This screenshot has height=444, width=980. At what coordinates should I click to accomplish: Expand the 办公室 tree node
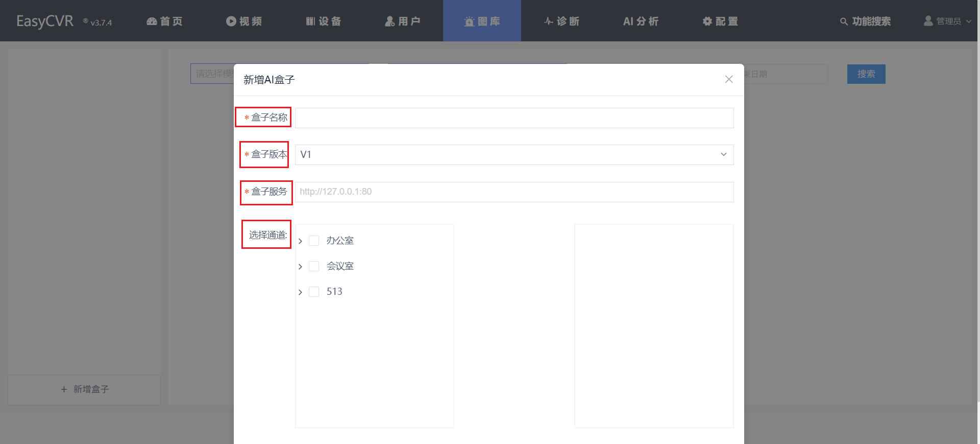pyautogui.click(x=300, y=241)
